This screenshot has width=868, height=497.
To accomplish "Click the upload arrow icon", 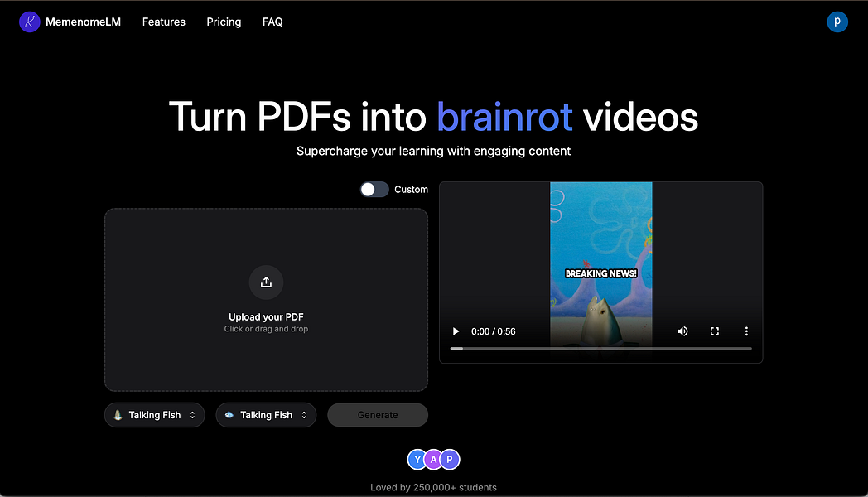I will click(x=266, y=282).
